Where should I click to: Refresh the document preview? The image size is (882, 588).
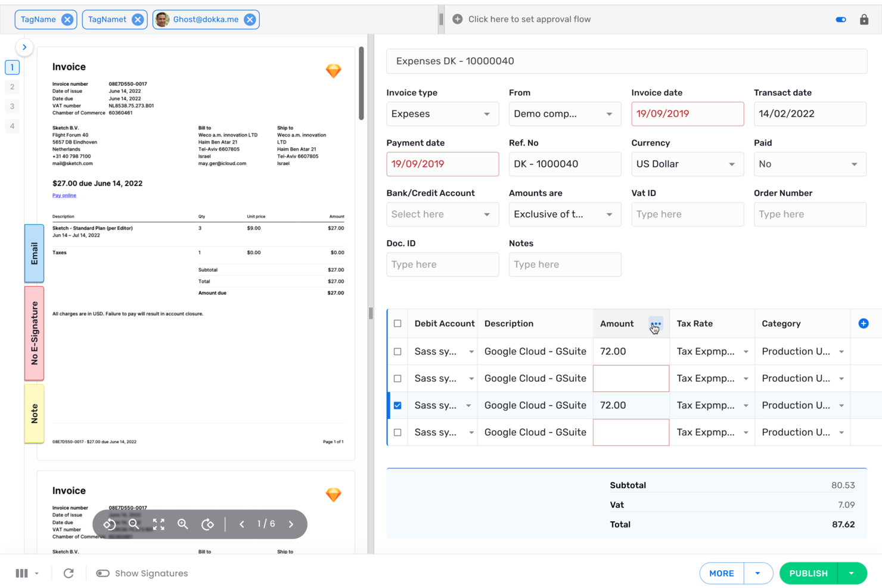(x=69, y=573)
